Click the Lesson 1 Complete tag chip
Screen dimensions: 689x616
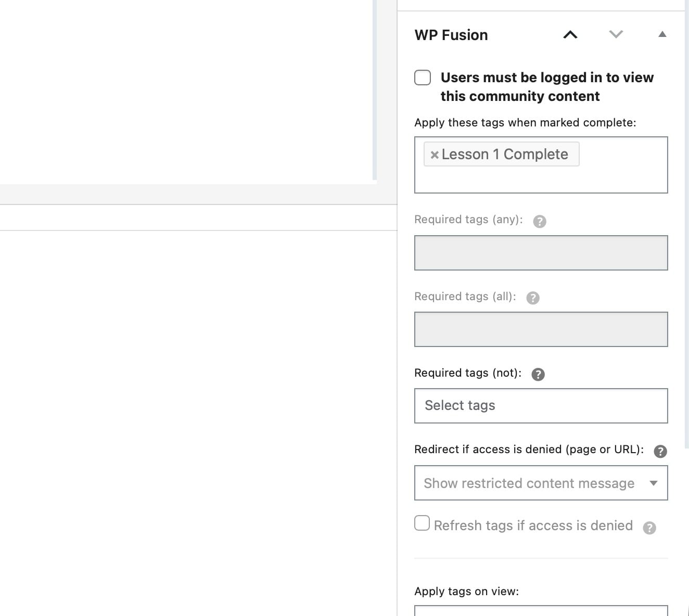click(504, 155)
